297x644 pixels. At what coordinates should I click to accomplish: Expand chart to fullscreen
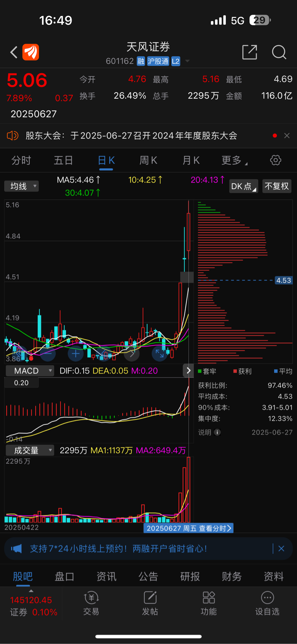click(x=159, y=353)
